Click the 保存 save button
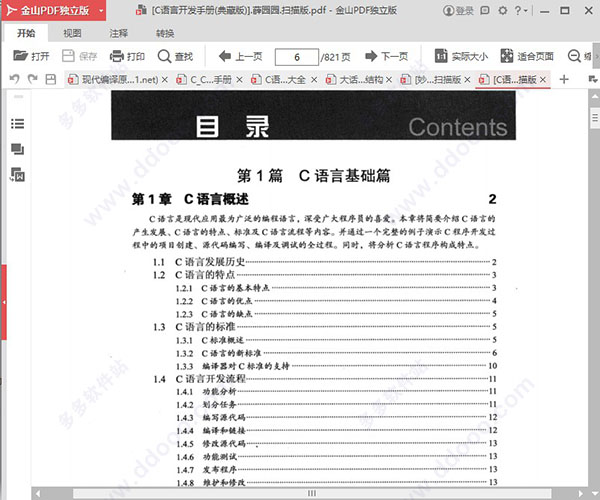Viewport: 600px width, 500px height. tap(80, 57)
